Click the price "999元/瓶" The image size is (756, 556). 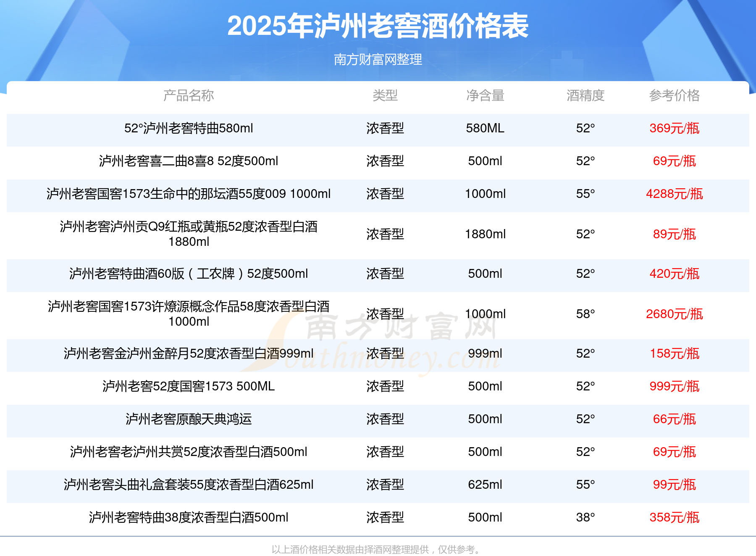675,386
